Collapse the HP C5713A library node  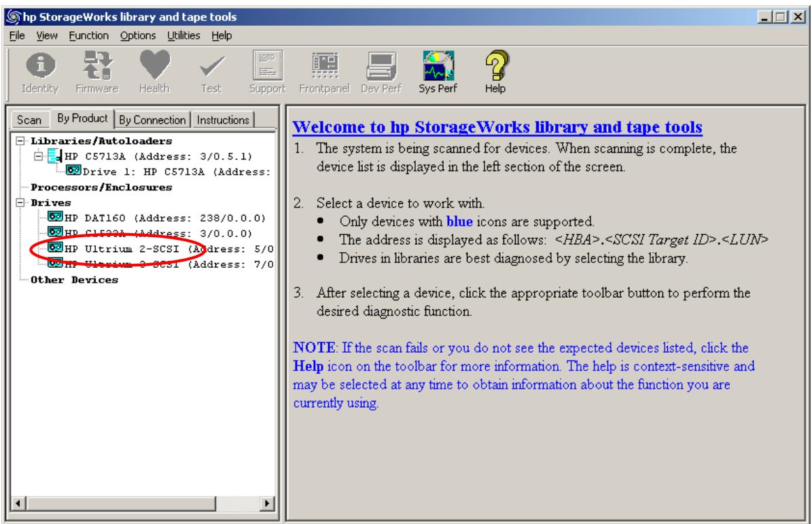pyautogui.click(x=38, y=156)
